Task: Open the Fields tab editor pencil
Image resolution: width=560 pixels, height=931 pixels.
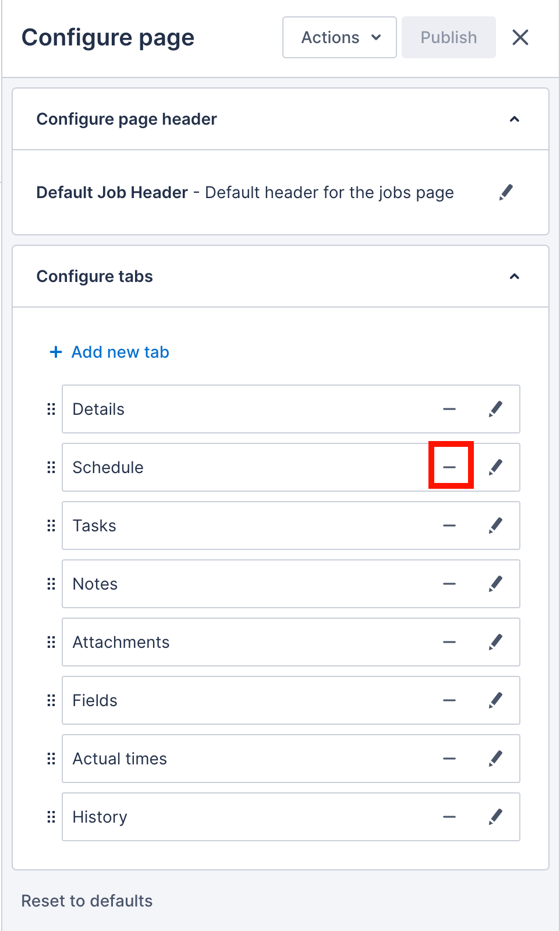Action: 495,700
